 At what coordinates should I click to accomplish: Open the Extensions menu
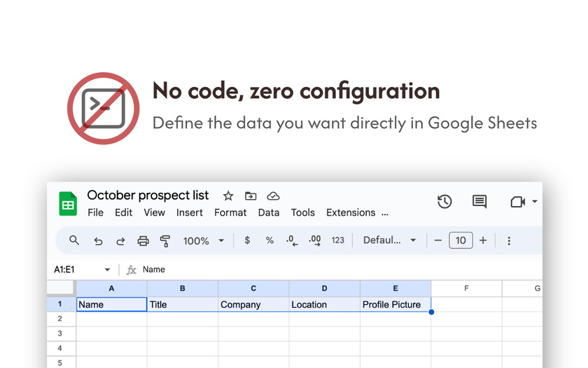click(x=351, y=212)
